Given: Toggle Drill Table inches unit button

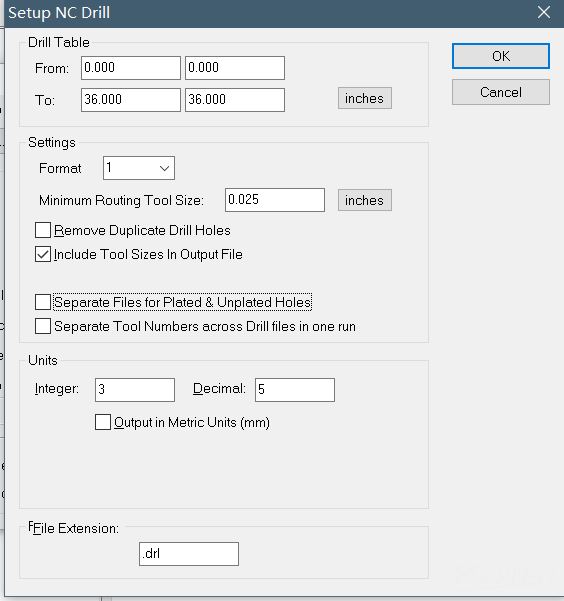Looking at the screenshot, I should tap(365, 99).
